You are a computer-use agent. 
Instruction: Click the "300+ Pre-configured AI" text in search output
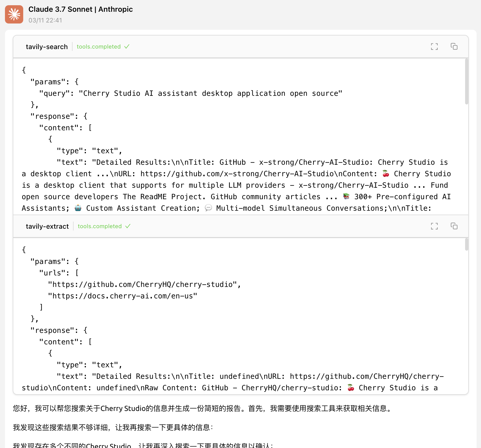(402, 197)
